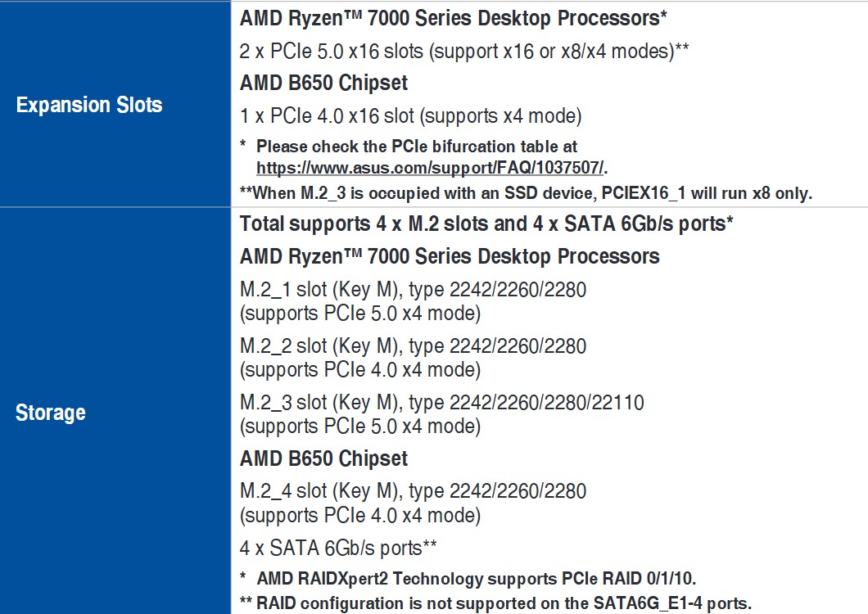The width and height of the screenshot is (868, 614).
Task: Click the 4 x SATA 6Gb/s ports line
Action: click(x=338, y=549)
